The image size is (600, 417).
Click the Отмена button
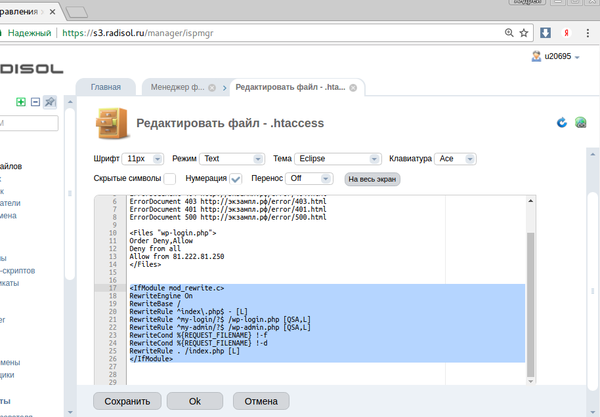point(261,401)
